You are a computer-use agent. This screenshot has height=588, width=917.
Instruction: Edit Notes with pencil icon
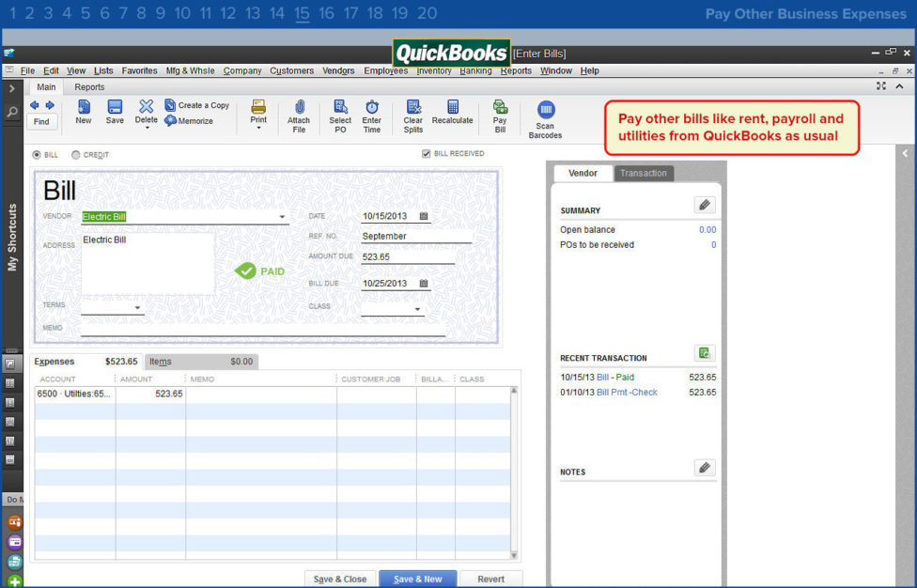(x=705, y=468)
